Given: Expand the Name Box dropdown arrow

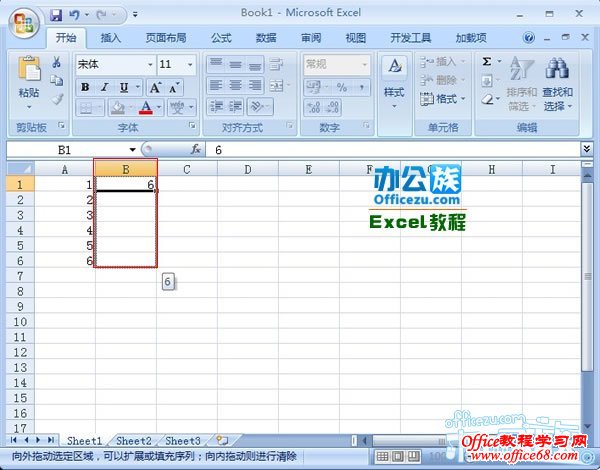Looking at the screenshot, I should pos(132,149).
